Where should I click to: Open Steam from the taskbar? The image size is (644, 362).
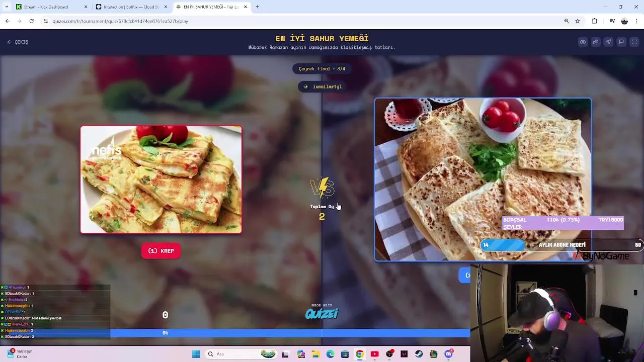tap(419, 354)
